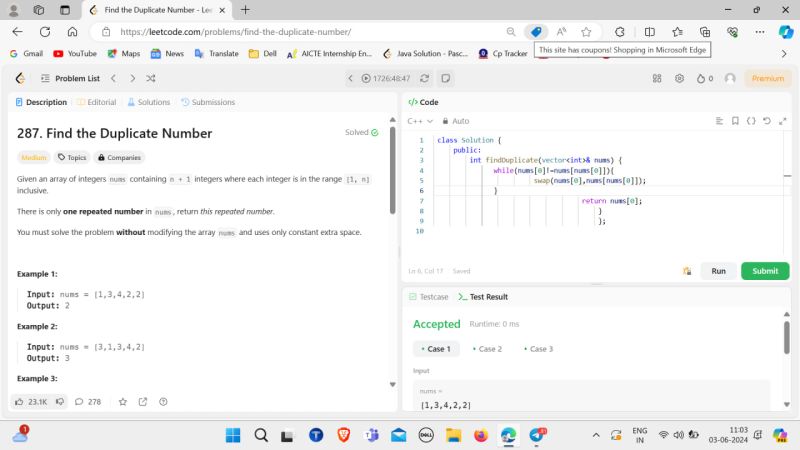Click the browser address bar
The image size is (800, 450).
pos(301,32)
